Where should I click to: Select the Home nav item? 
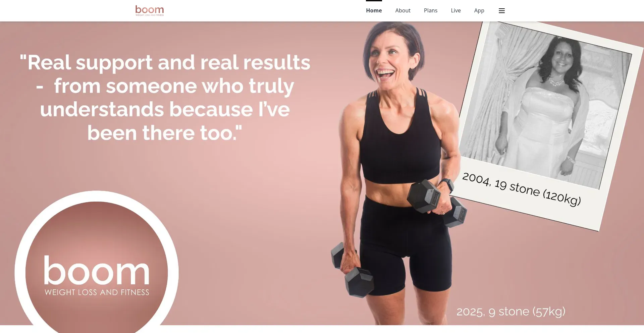click(374, 11)
